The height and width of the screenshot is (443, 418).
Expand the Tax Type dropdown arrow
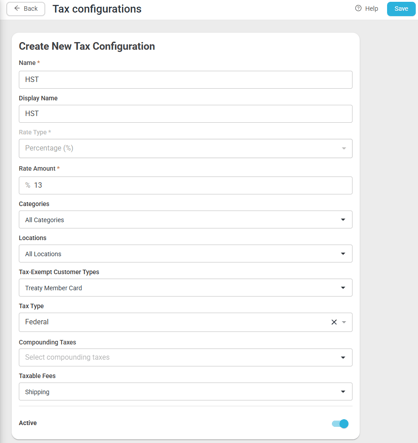(x=344, y=322)
